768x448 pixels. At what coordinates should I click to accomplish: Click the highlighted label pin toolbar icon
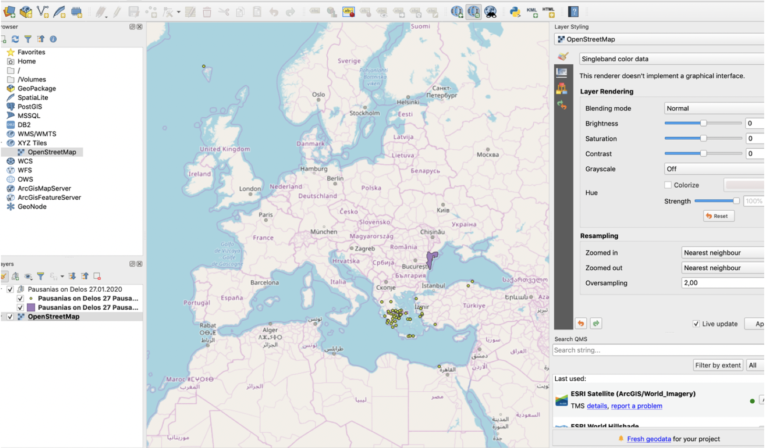pyautogui.click(x=348, y=12)
